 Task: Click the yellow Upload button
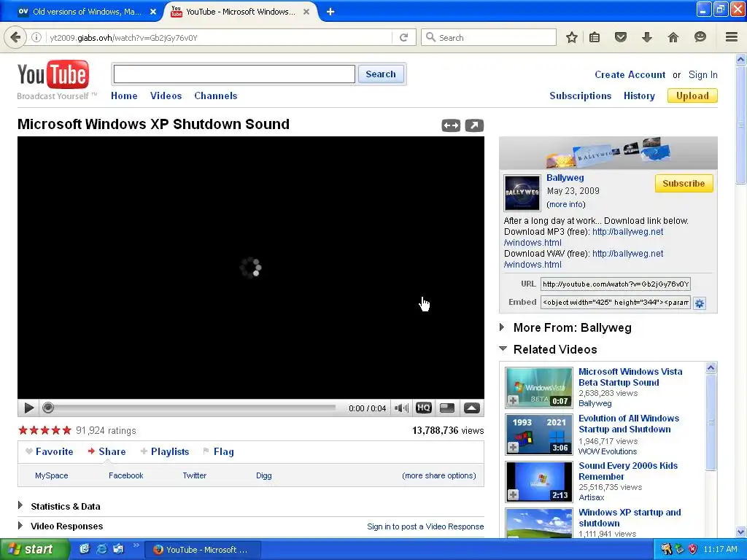(692, 96)
